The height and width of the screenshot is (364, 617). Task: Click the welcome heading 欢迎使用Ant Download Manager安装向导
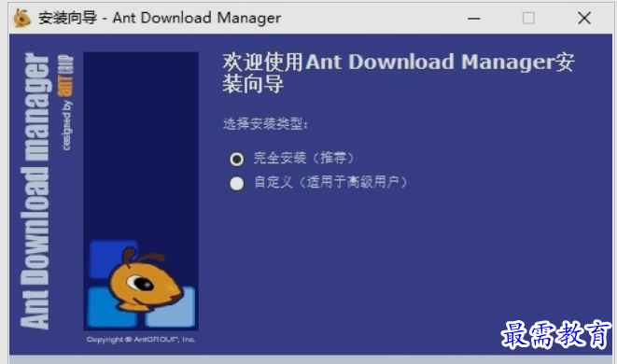click(x=399, y=73)
